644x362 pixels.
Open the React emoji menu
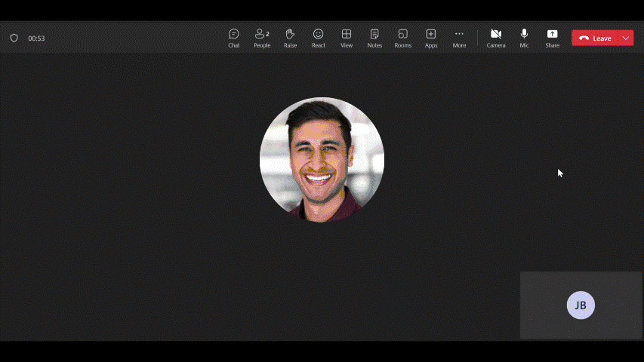coord(319,38)
